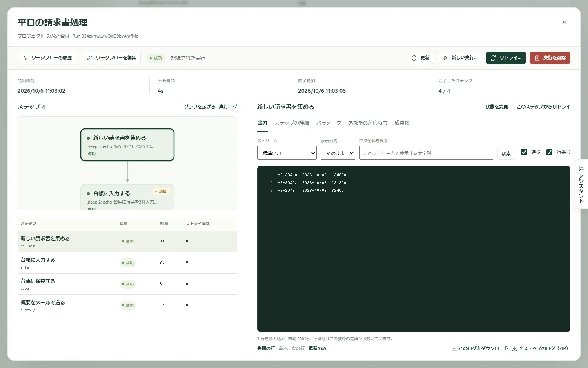Open the パラメータ tab
Screen dimensions: 588x368
pos(328,123)
